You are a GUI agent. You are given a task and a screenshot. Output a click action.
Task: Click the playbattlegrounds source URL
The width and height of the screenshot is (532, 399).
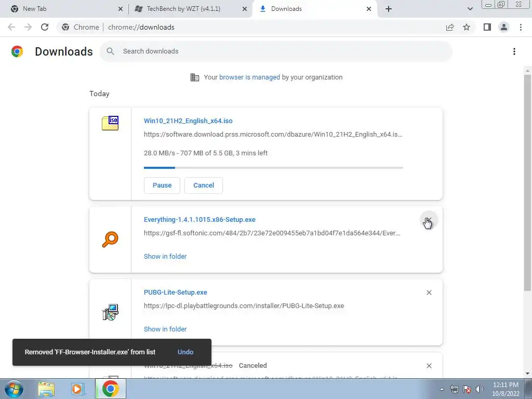(x=244, y=305)
